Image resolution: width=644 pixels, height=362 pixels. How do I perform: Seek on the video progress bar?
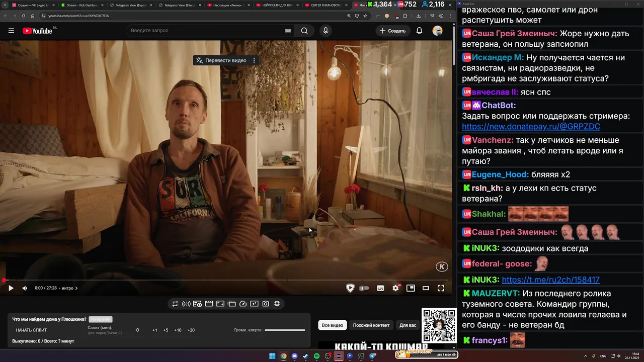[x=226, y=280]
